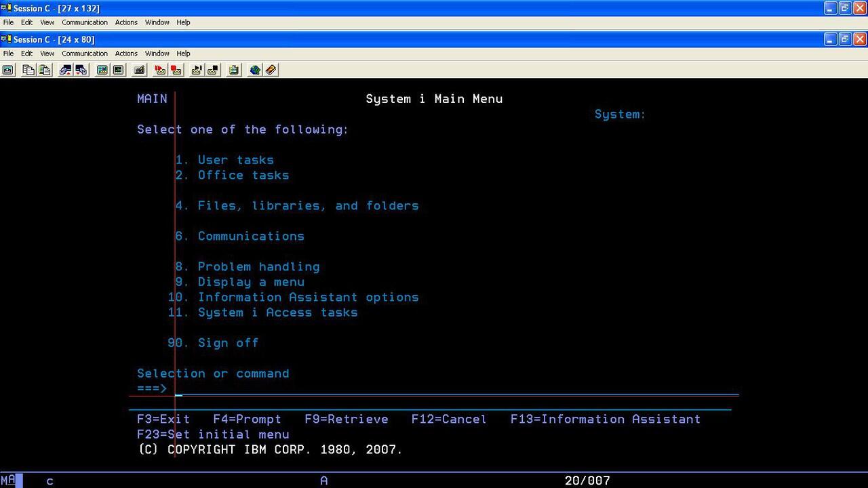Click the F13=Information Assistant label
Screen dimensions: 868x488
(x=606, y=419)
